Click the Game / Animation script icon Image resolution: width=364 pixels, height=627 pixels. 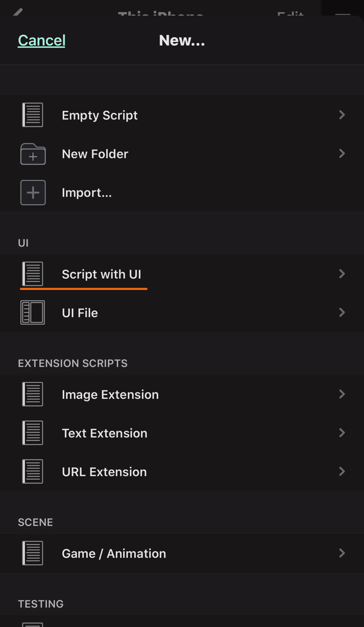(33, 554)
